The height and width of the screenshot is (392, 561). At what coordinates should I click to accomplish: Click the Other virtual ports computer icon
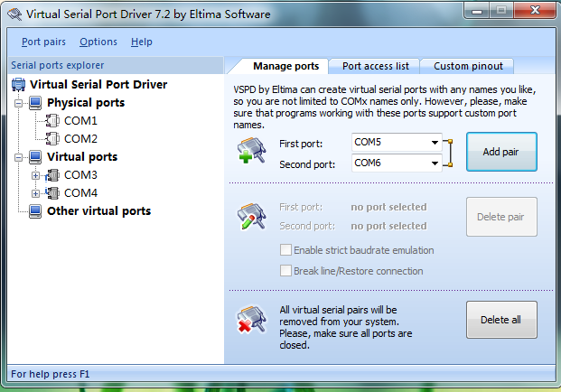click(35, 211)
